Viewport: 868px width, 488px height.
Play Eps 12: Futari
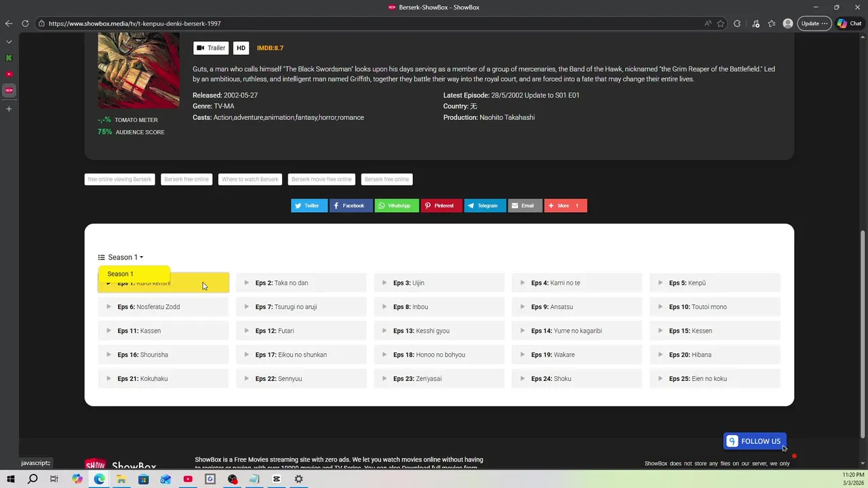(302, 331)
